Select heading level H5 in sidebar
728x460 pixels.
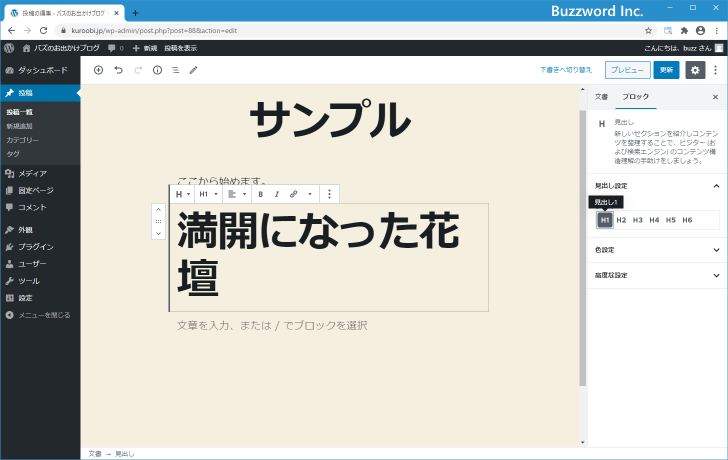coord(670,220)
